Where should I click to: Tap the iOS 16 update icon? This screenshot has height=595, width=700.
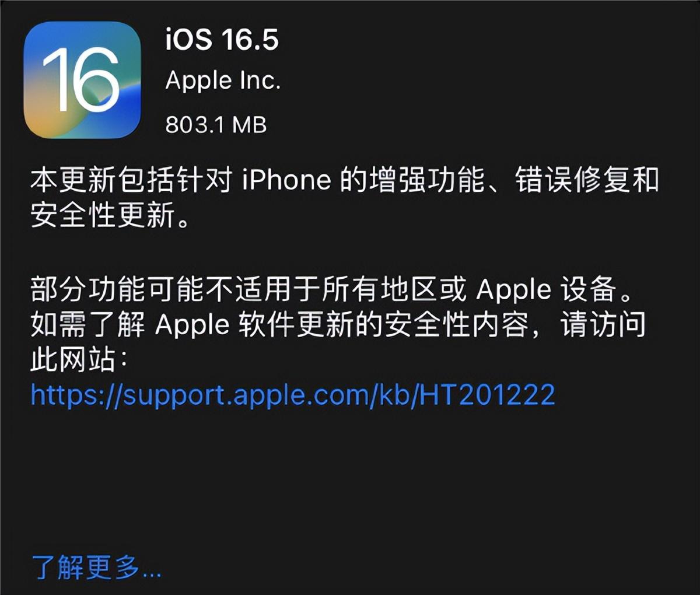[x=82, y=80]
